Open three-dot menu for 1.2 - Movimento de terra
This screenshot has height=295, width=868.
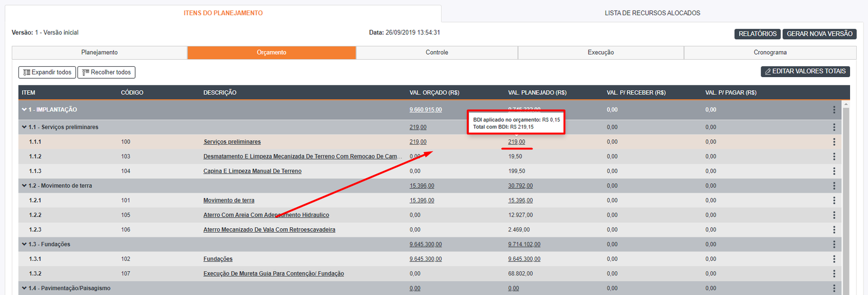[x=834, y=186]
